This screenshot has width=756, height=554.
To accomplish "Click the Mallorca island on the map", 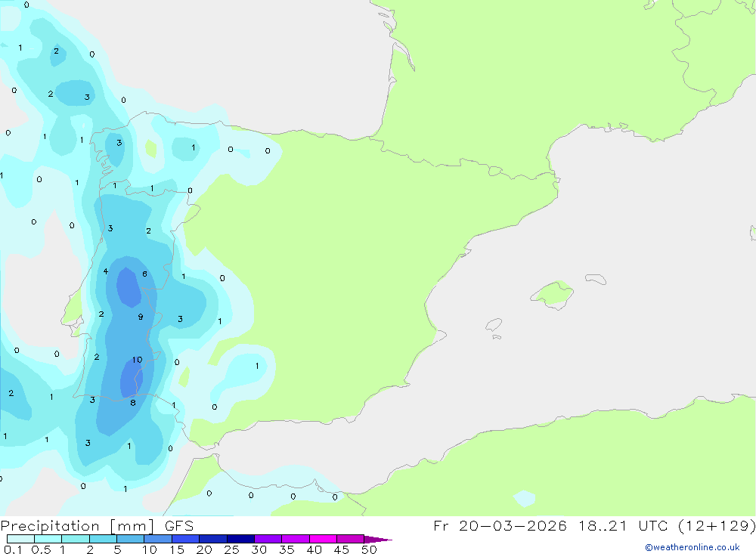I will (553, 294).
